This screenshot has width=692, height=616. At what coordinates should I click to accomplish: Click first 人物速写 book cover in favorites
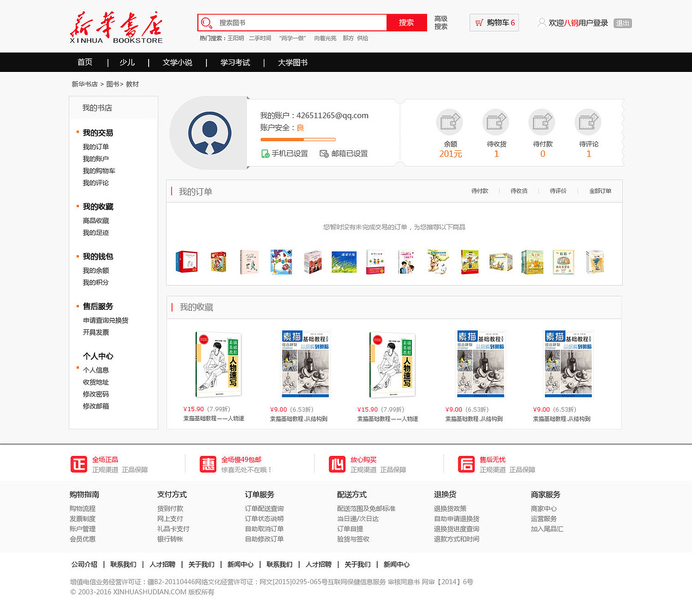218,364
